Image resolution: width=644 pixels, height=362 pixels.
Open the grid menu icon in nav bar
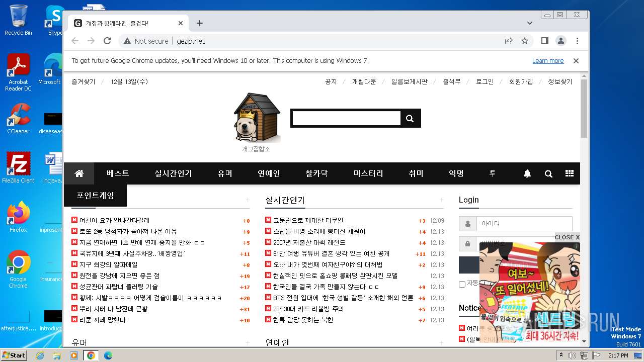tap(570, 173)
